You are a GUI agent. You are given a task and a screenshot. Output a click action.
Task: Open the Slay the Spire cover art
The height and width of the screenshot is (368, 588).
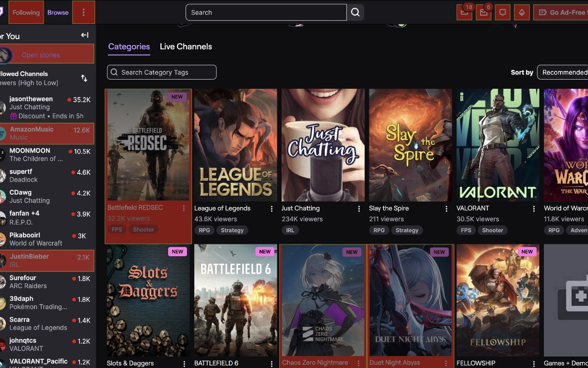(x=410, y=145)
